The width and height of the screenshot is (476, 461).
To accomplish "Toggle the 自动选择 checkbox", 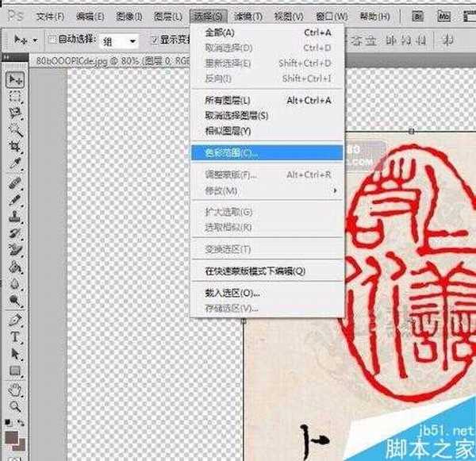I will coord(52,40).
